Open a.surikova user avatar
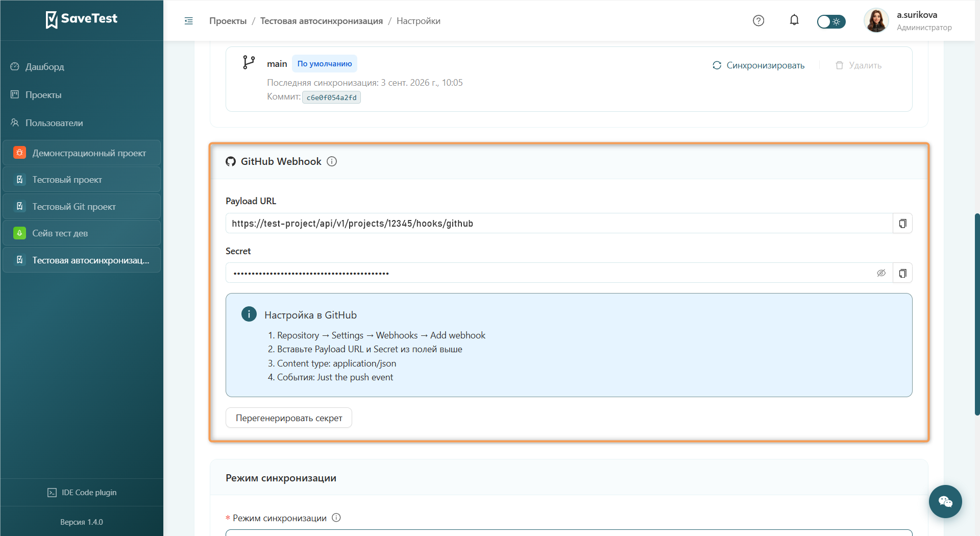 click(876, 21)
